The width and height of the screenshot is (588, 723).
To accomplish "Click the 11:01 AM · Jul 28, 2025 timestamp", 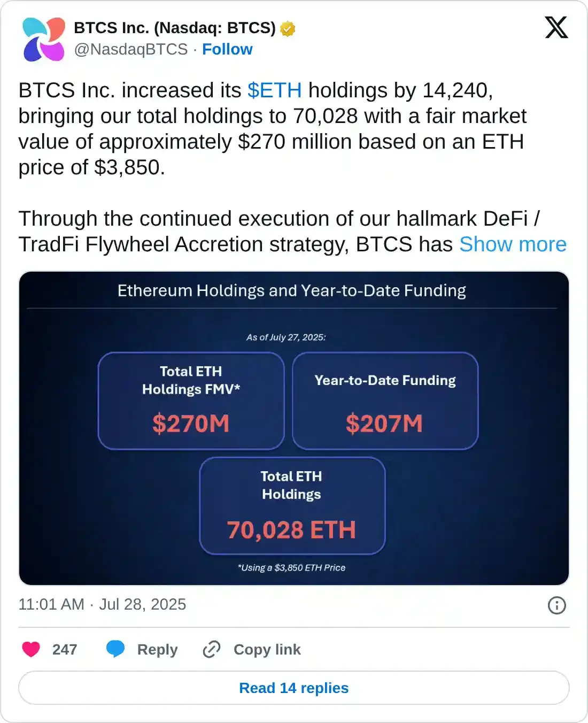I will click(102, 604).
